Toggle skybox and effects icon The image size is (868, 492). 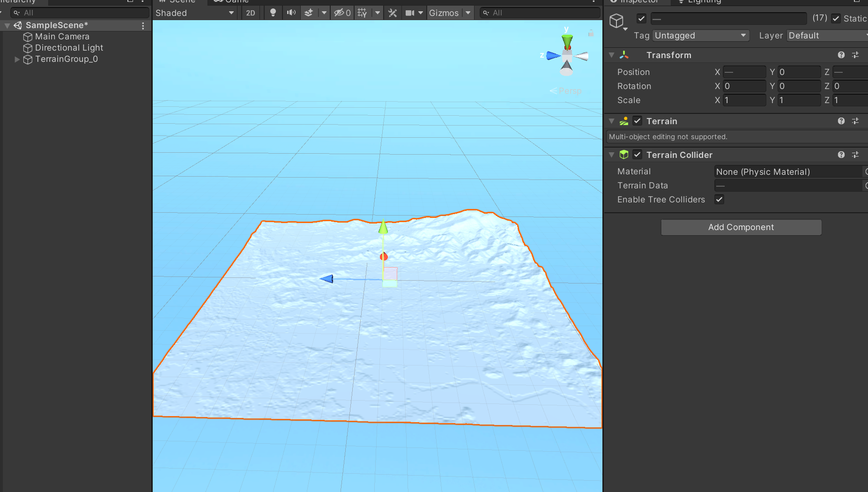309,13
